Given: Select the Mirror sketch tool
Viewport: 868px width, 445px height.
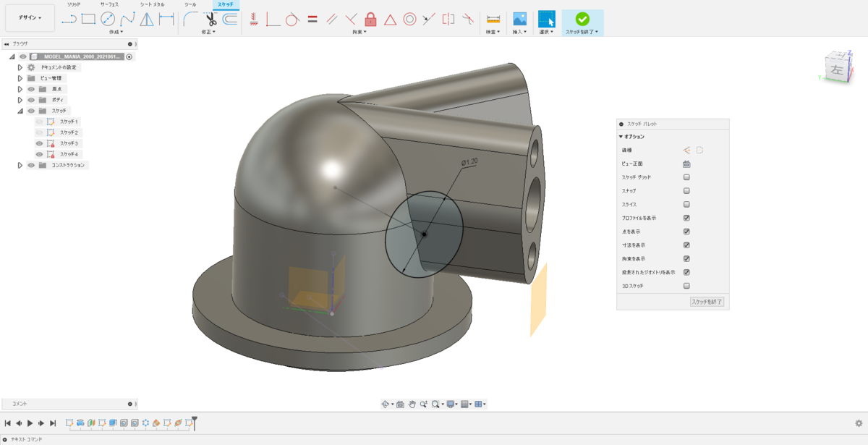Looking at the screenshot, I should pyautogui.click(x=147, y=20).
